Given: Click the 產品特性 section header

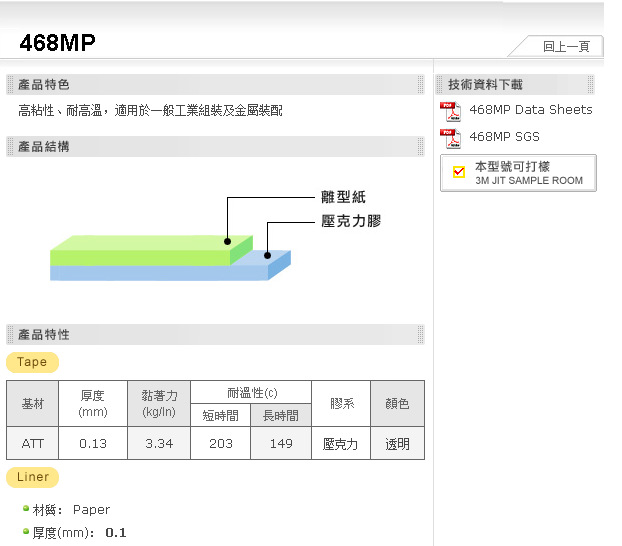Looking at the screenshot, I should pos(215,335).
